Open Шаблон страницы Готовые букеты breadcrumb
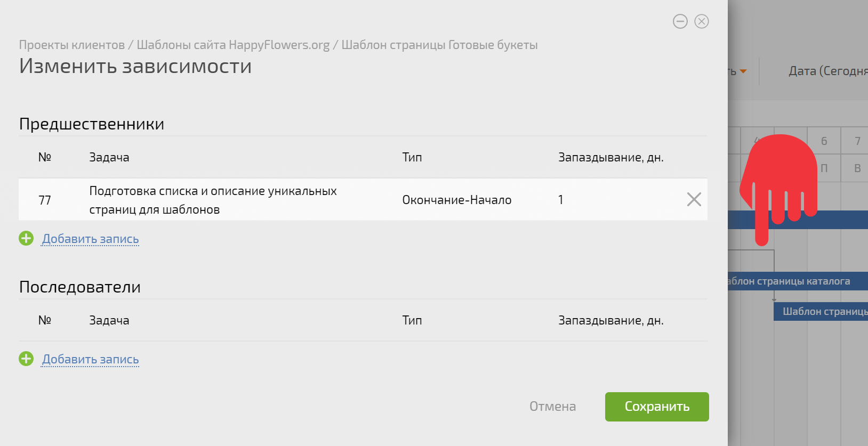This screenshot has height=446, width=868. [x=439, y=45]
